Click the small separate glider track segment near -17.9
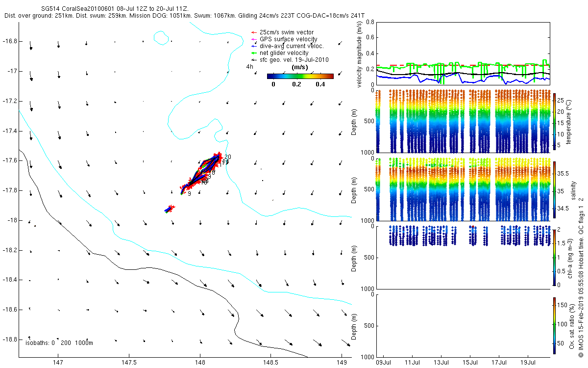 click(x=169, y=210)
